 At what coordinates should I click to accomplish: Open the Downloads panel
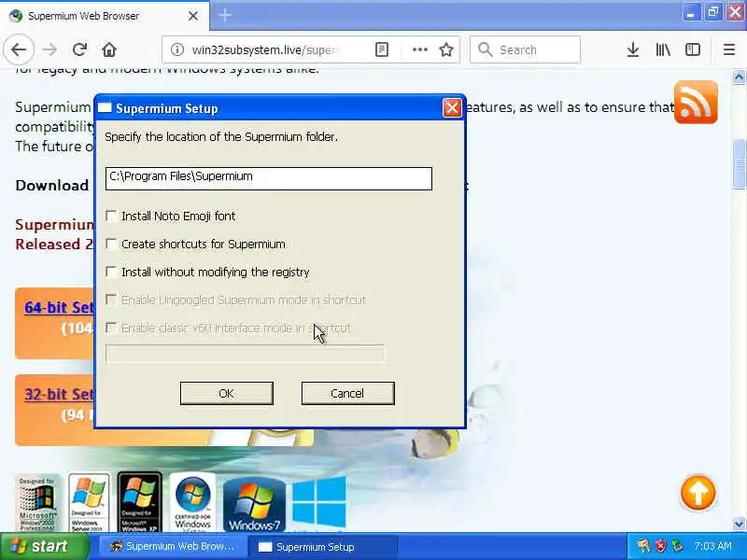click(x=633, y=49)
